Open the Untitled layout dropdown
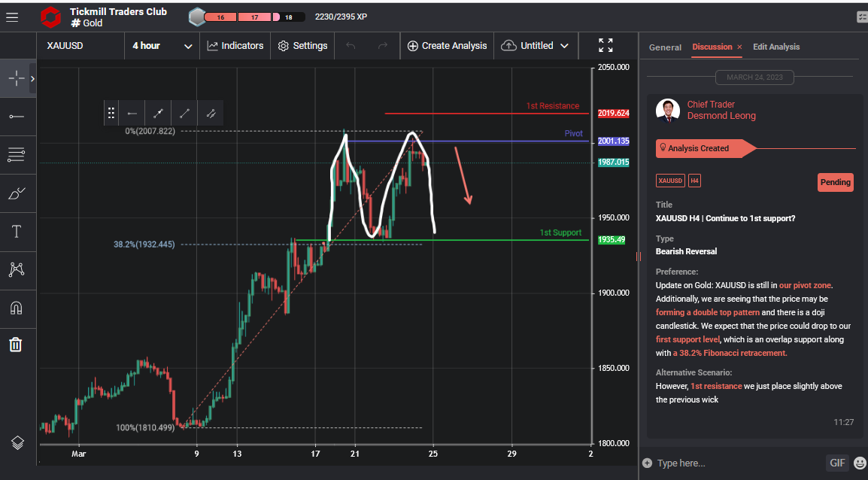The image size is (868, 480). pos(536,46)
